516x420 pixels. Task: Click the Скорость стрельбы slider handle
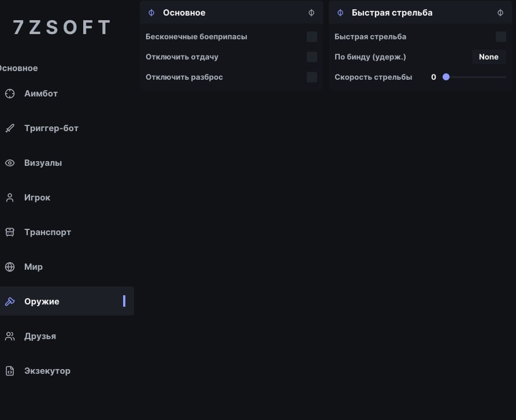[446, 77]
